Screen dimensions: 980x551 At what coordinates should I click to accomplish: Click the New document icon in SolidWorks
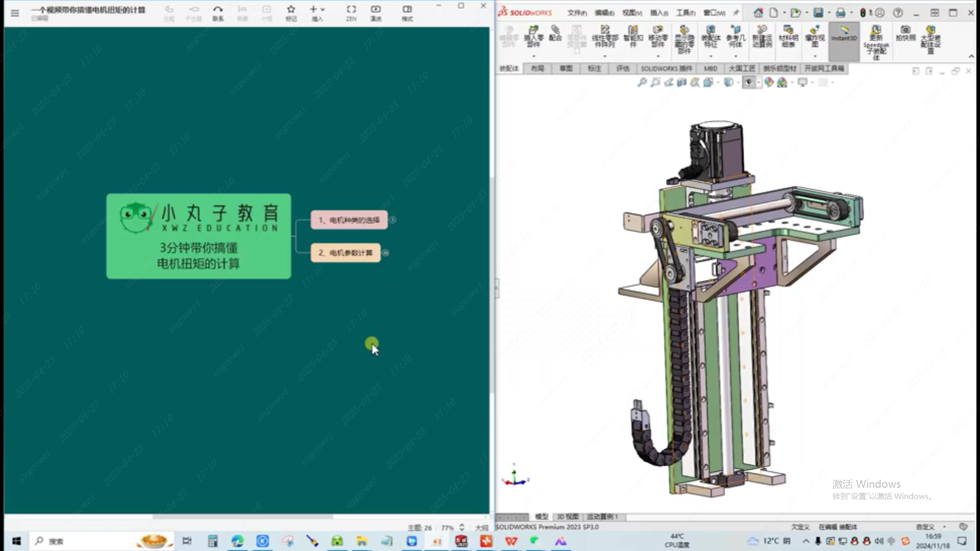coord(774,13)
